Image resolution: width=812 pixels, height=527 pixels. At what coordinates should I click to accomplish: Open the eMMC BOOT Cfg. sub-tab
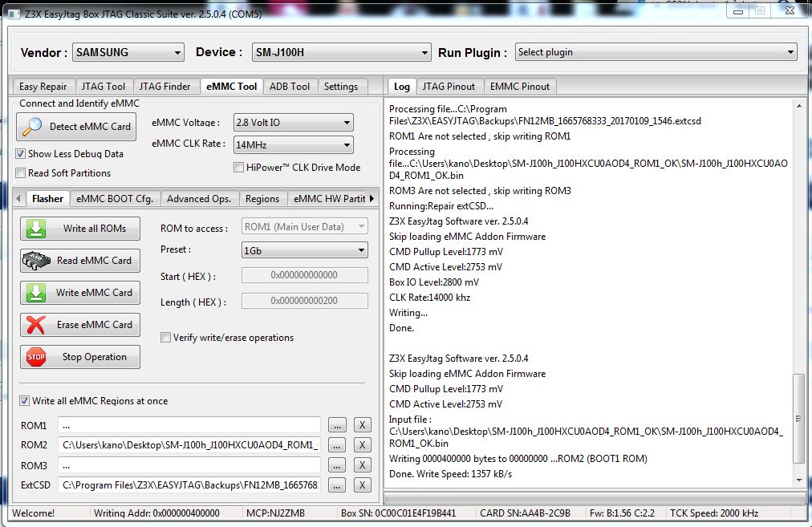(x=115, y=199)
